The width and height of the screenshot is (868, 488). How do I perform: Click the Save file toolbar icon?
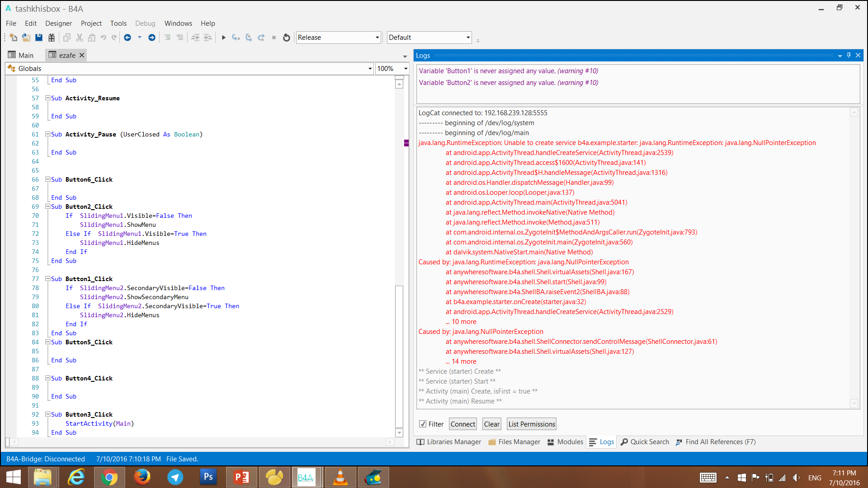39,38
